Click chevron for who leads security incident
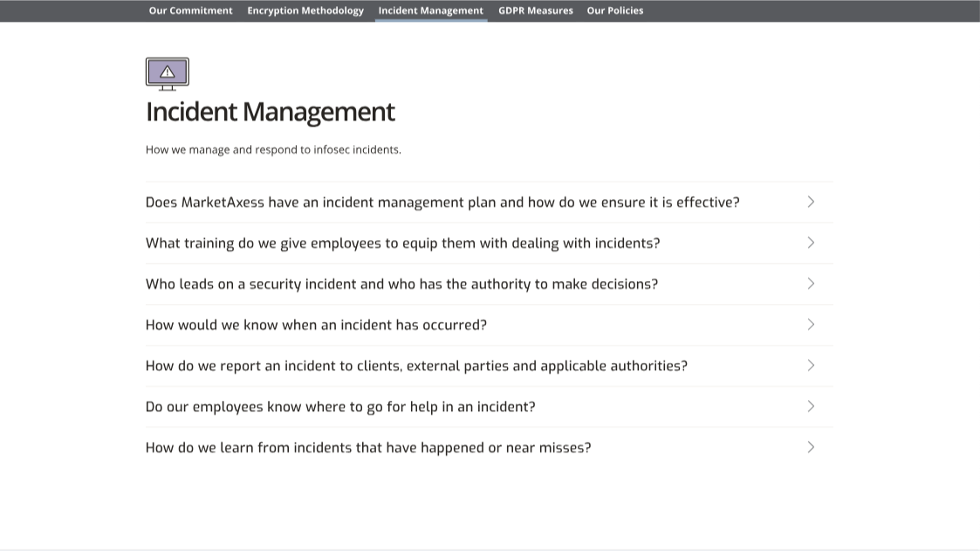980x551 pixels. point(811,284)
